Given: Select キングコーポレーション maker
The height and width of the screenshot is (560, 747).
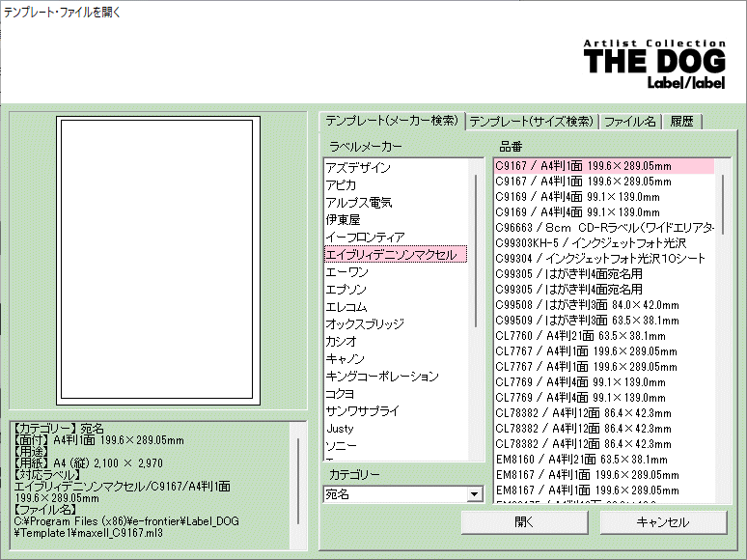Looking at the screenshot, I should pyautogui.click(x=396, y=376).
